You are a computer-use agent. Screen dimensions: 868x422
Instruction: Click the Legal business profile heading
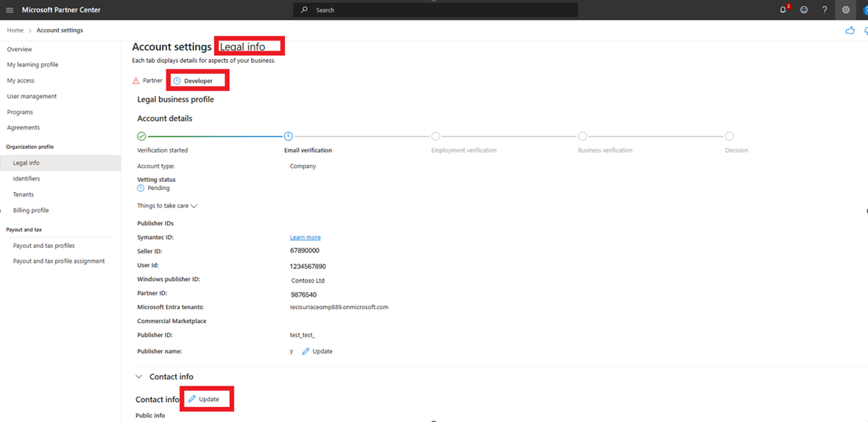(176, 100)
